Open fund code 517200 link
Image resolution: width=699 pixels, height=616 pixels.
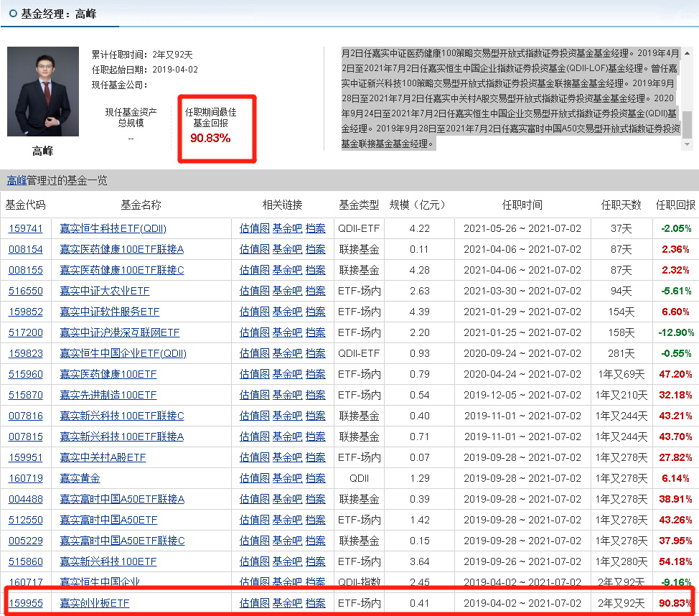pos(25,332)
